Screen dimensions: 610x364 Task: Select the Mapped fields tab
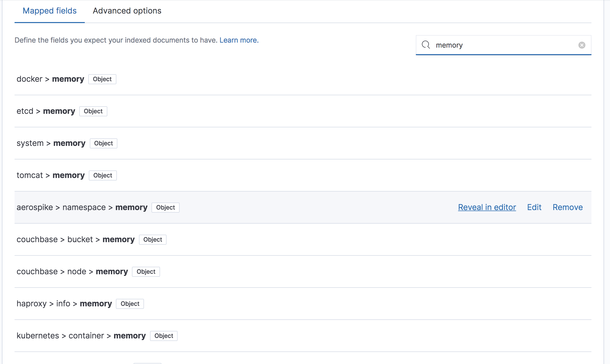(x=50, y=11)
